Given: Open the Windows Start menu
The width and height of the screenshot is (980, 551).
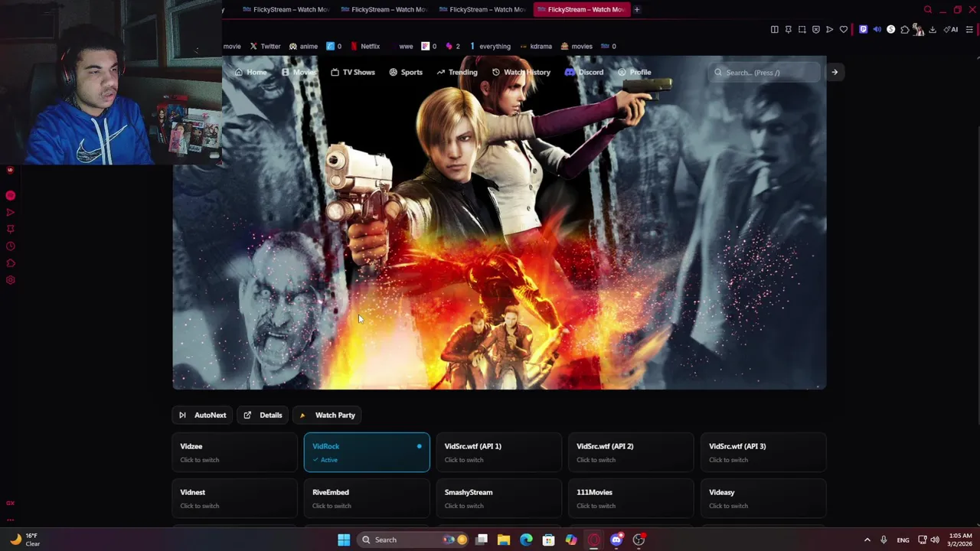Looking at the screenshot, I should (x=344, y=540).
